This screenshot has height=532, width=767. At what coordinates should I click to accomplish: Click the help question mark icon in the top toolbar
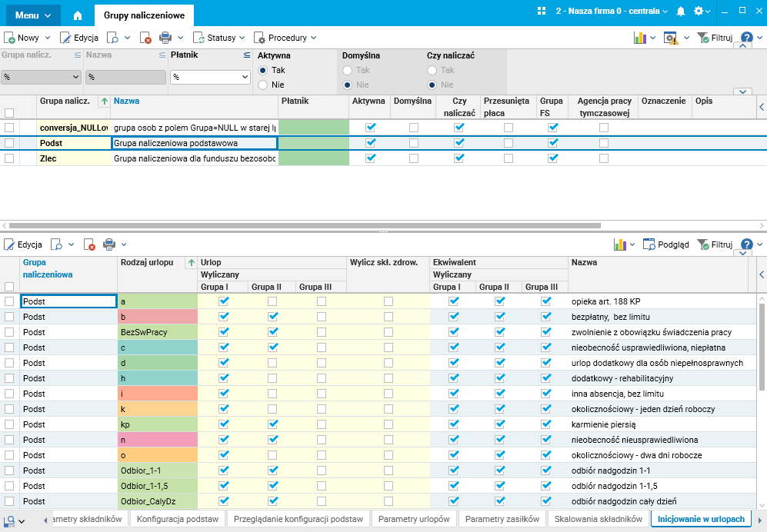point(746,38)
